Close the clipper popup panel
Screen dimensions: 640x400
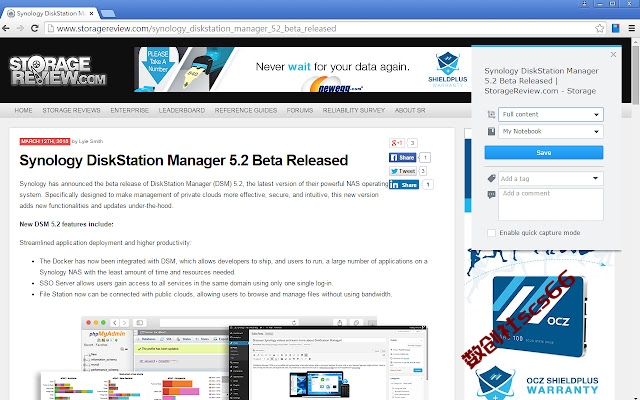tap(613, 54)
